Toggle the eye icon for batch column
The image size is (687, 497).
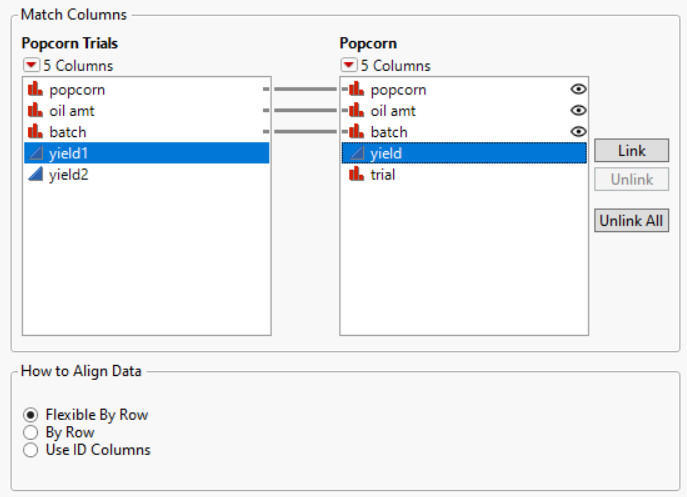(x=577, y=132)
